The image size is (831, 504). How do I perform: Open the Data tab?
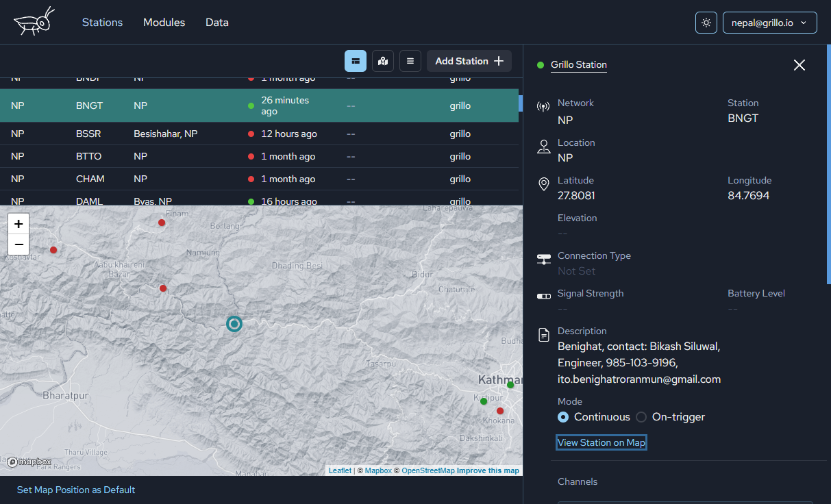click(x=217, y=23)
